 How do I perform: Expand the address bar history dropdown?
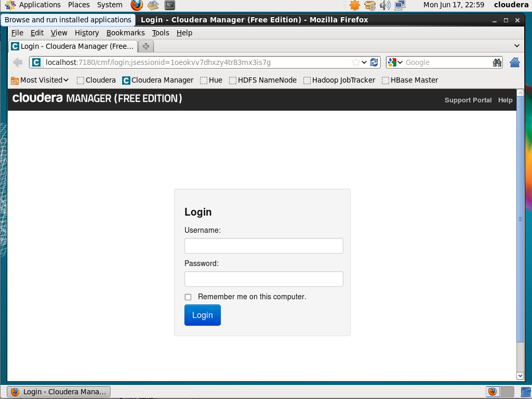click(364, 62)
